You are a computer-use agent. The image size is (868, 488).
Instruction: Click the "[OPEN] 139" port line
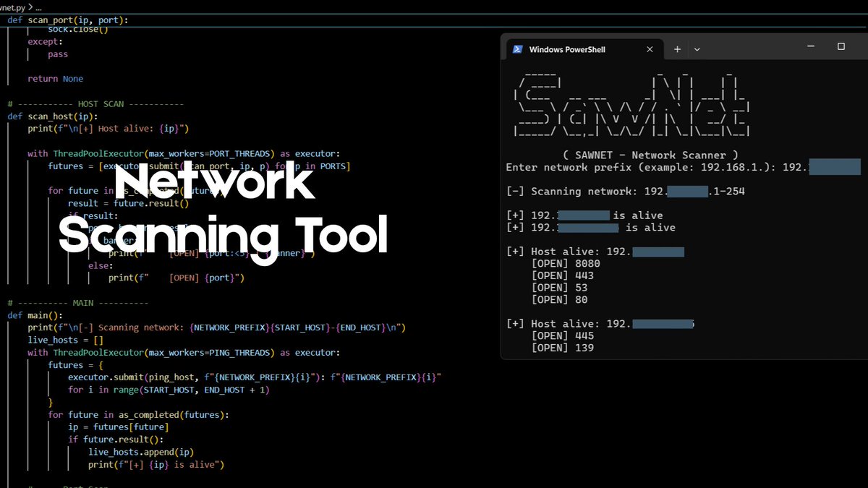click(563, 348)
